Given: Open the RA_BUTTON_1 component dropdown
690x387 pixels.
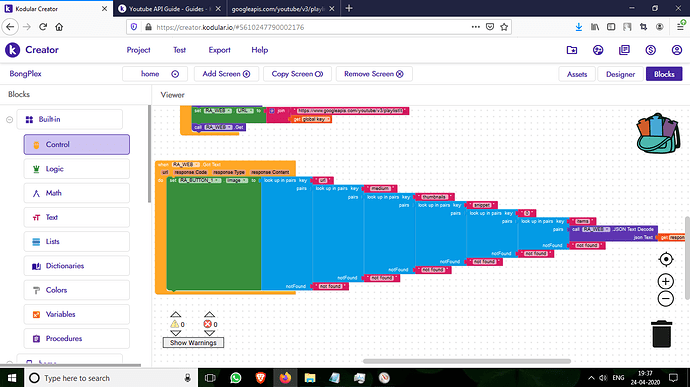Looking at the screenshot, I should click(x=200, y=181).
